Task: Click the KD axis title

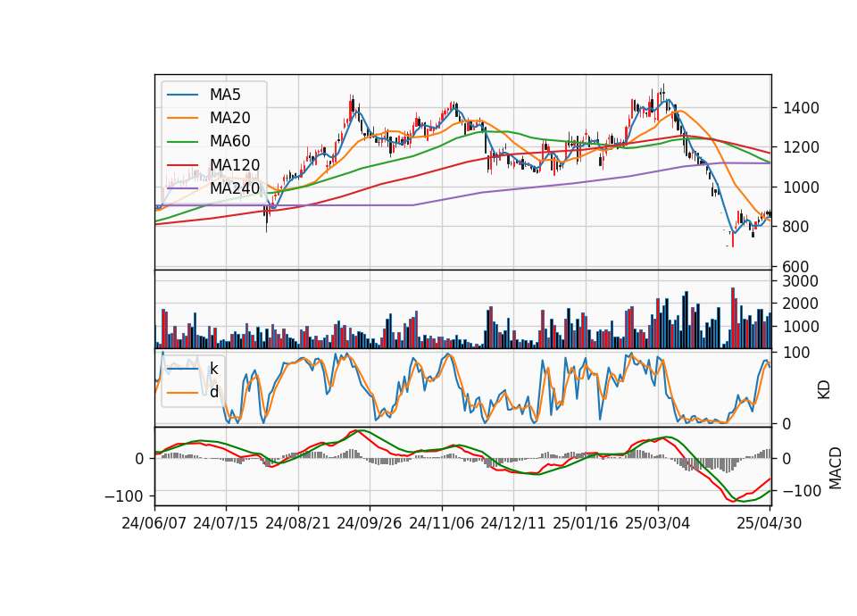Action: (824, 389)
